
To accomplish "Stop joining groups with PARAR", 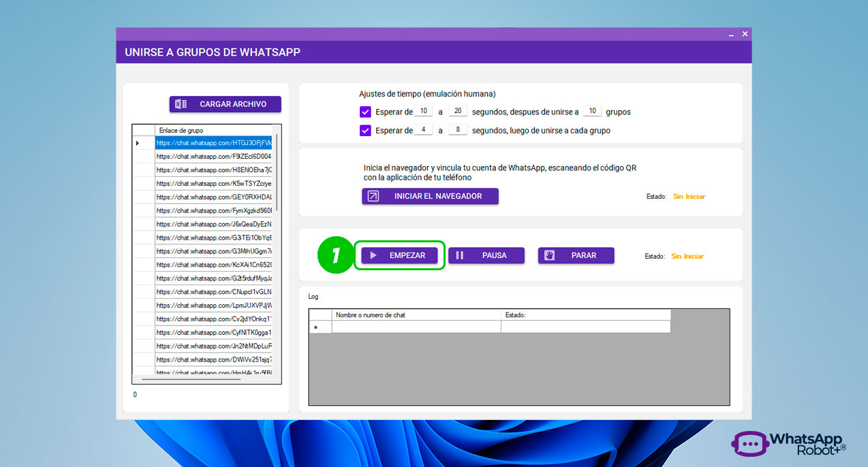I will (x=576, y=255).
